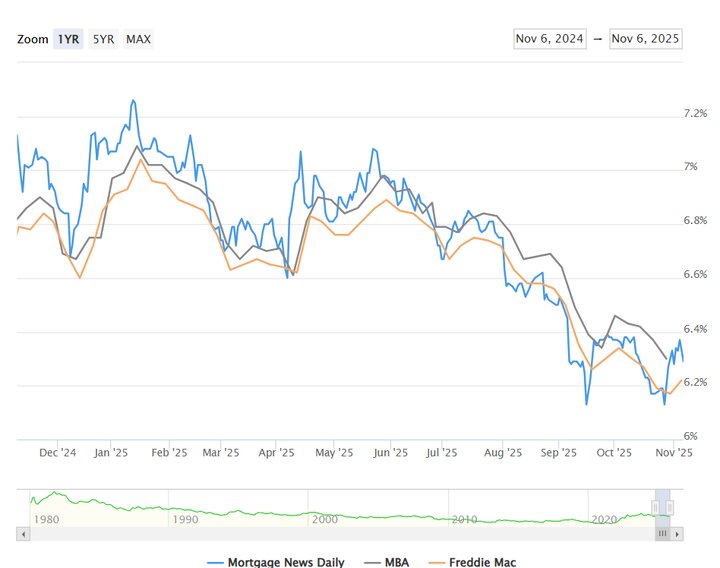Click the left navigator range handle
The image size is (720, 568).
[656, 507]
